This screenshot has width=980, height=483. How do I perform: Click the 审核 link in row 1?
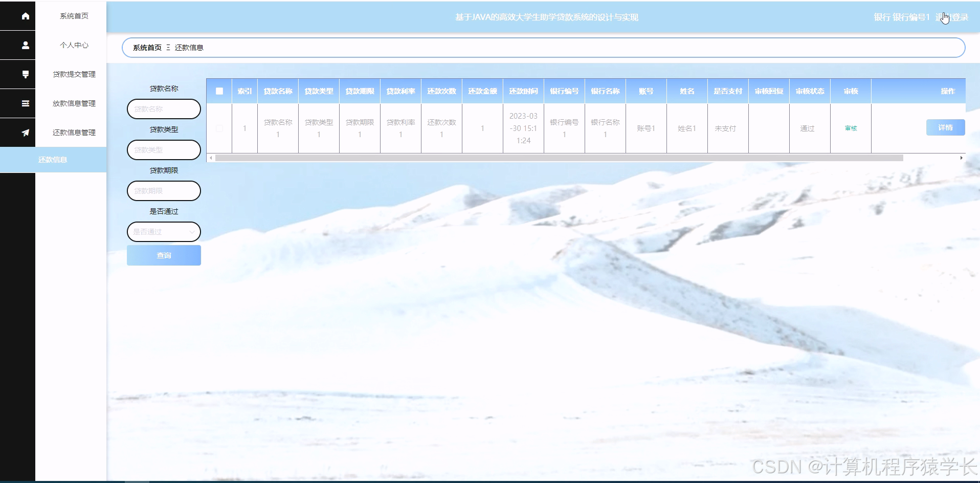851,128
